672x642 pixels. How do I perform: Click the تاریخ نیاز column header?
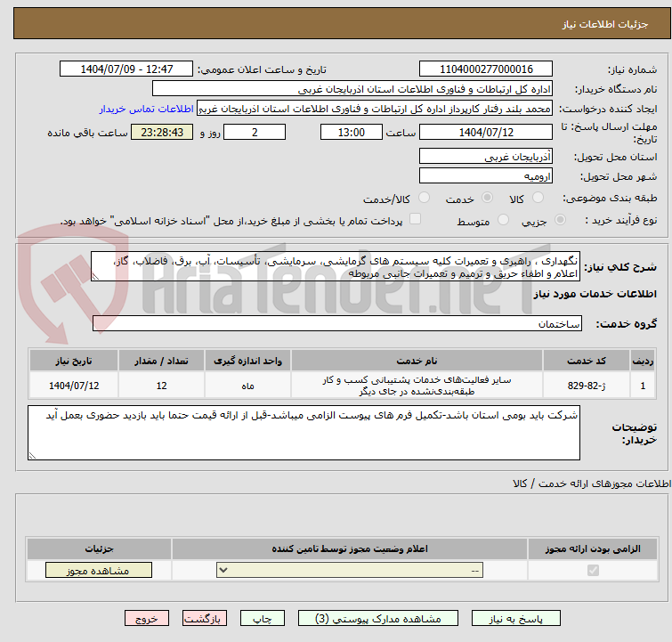(x=74, y=362)
